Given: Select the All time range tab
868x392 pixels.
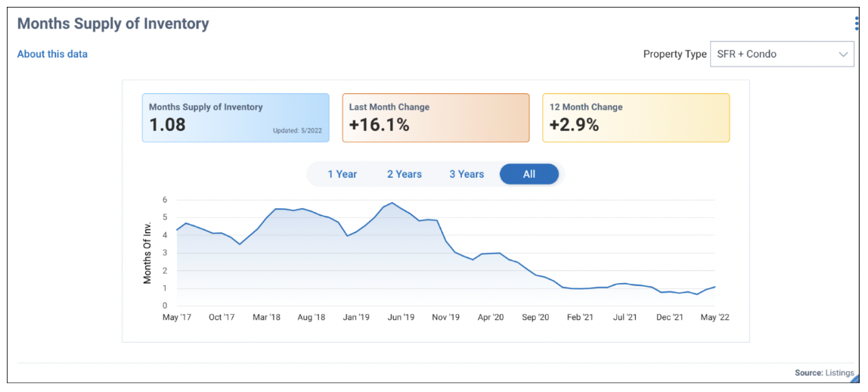Looking at the screenshot, I should 529,174.
